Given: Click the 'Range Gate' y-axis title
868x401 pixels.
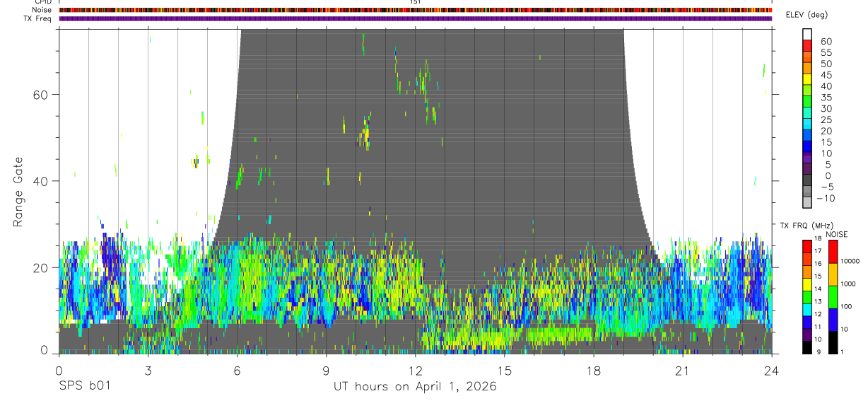Looking at the screenshot, I should (18, 192).
